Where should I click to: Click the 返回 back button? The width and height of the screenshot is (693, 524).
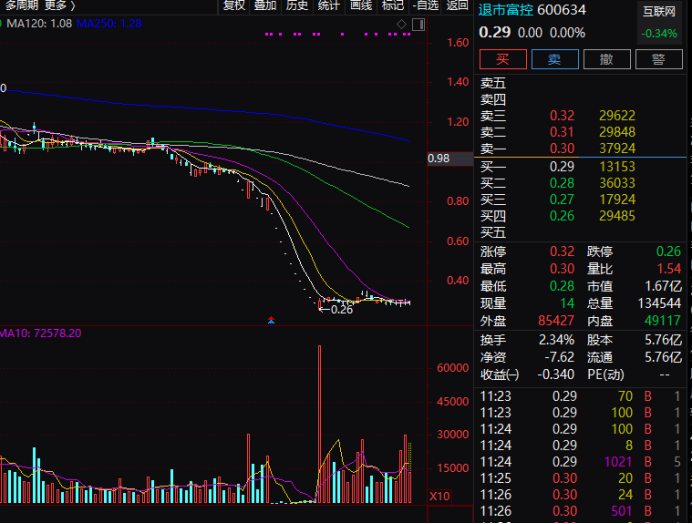tap(457, 5)
